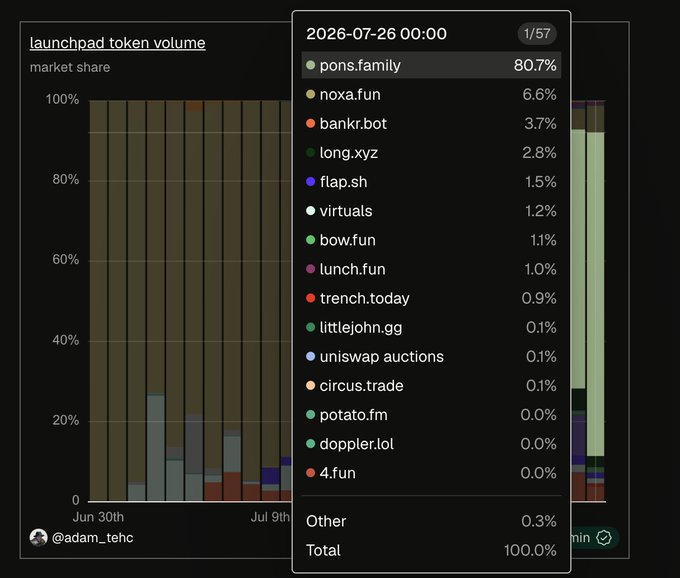Click the noxa.fun tan color dot
Screen dimensions: 680x578
311,94
